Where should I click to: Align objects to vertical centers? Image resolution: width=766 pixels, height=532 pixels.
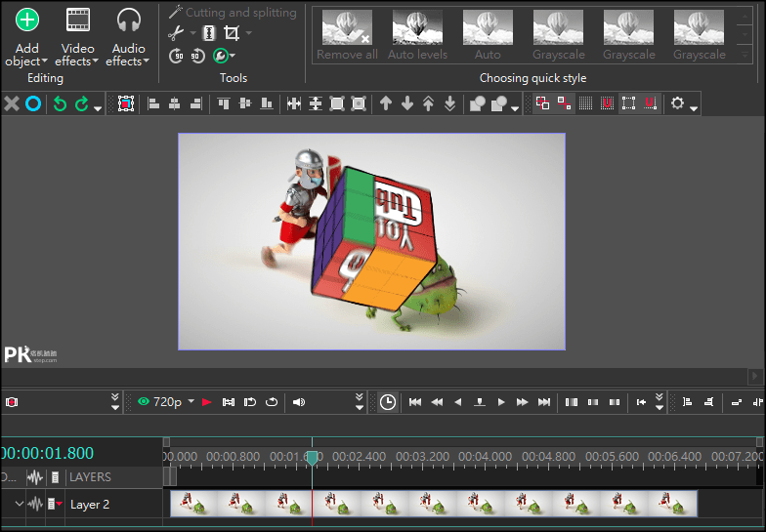[245, 103]
